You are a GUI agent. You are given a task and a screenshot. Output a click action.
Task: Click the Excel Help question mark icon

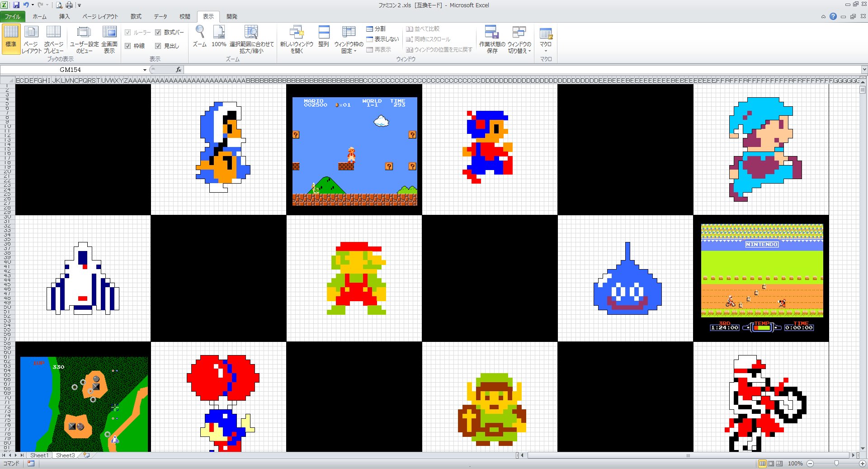833,16
